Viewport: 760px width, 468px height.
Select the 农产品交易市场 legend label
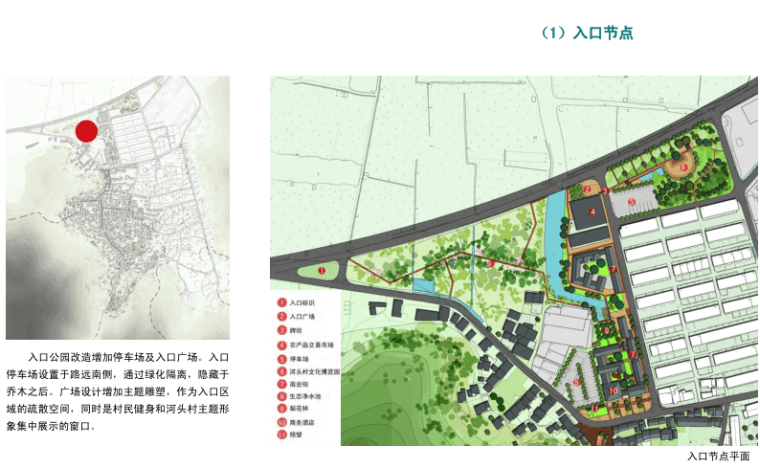(312, 344)
